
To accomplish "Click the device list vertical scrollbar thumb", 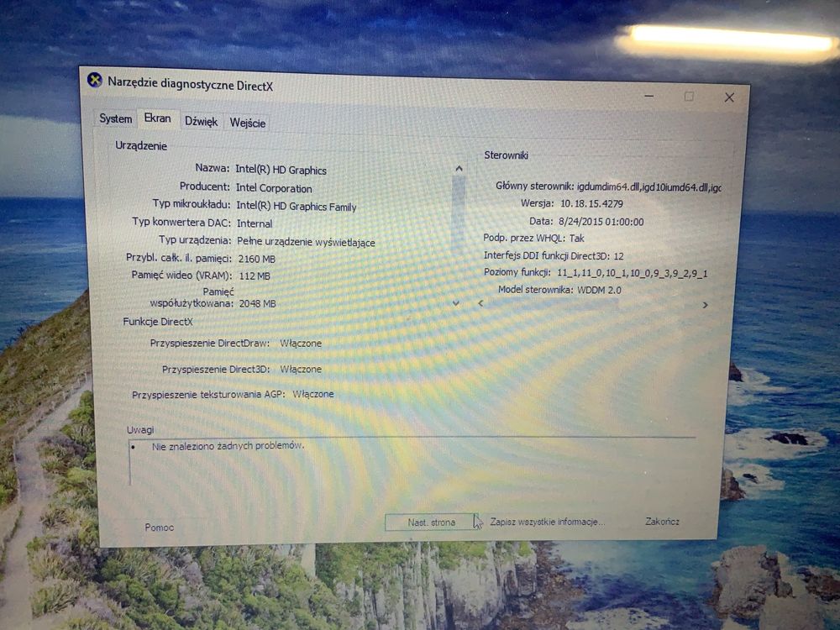I will point(458,214).
